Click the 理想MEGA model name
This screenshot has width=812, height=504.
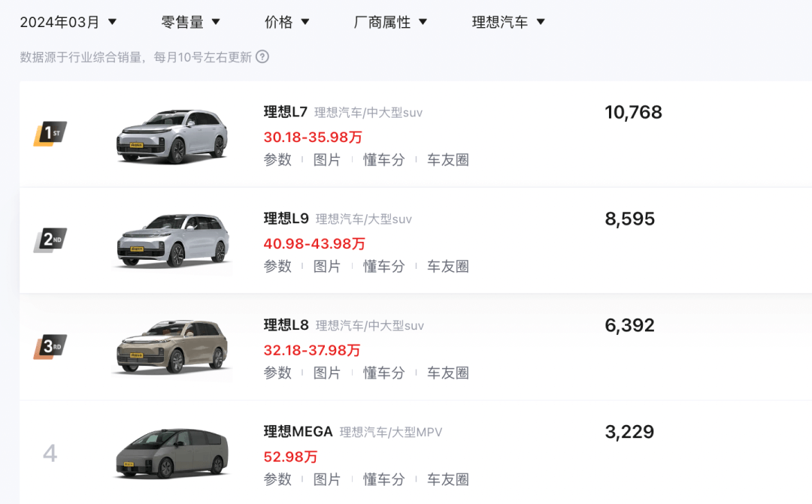pos(298,432)
